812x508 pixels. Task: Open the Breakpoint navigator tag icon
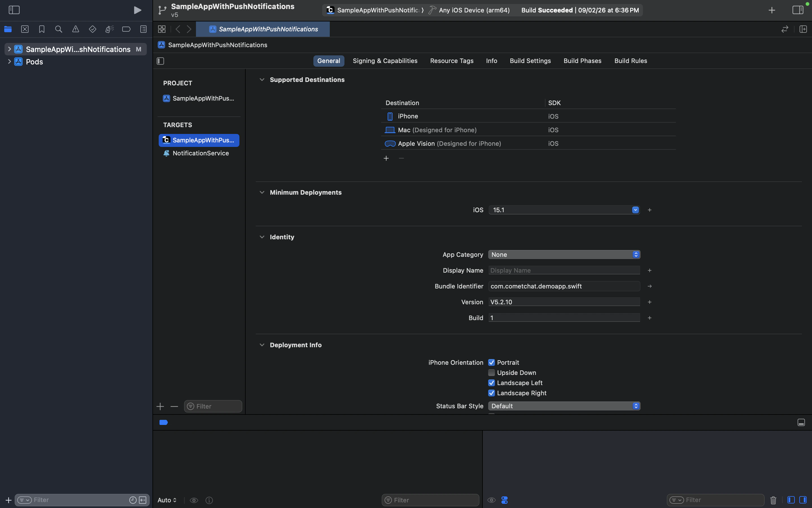click(x=126, y=29)
